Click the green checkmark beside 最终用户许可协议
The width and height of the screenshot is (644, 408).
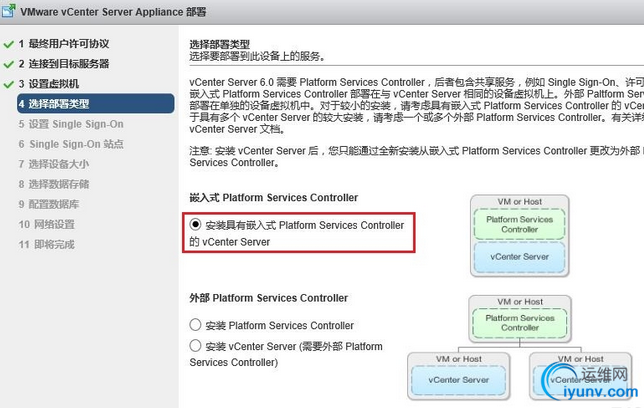[8, 44]
